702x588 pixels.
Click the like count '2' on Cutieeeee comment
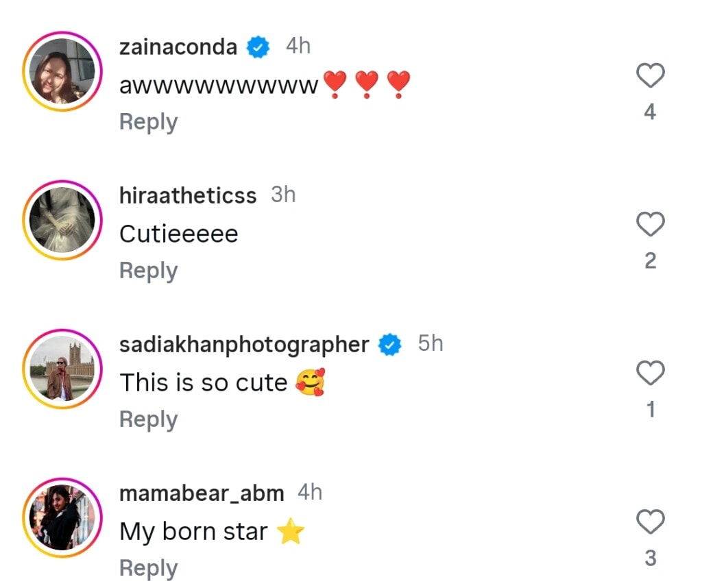(649, 260)
